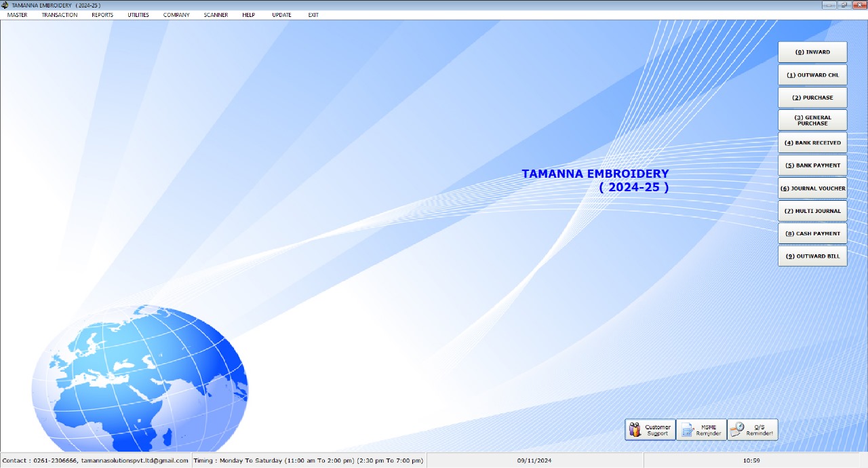The image size is (868, 468).
Task: Click the O/S Reminder clock icon
Action: tap(737, 430)
